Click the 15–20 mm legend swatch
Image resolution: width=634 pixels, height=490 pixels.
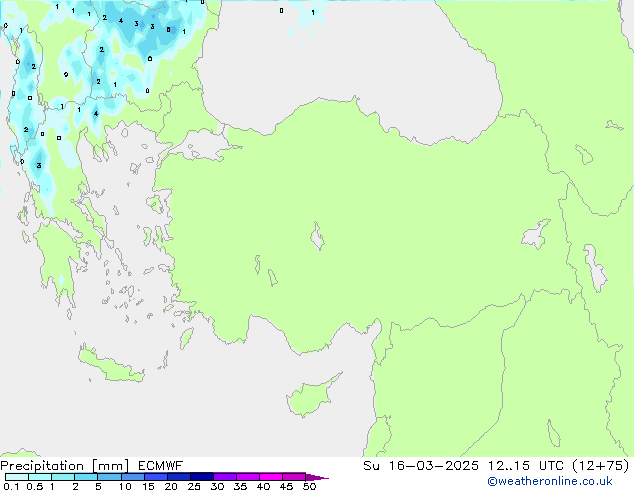[155, 477]
